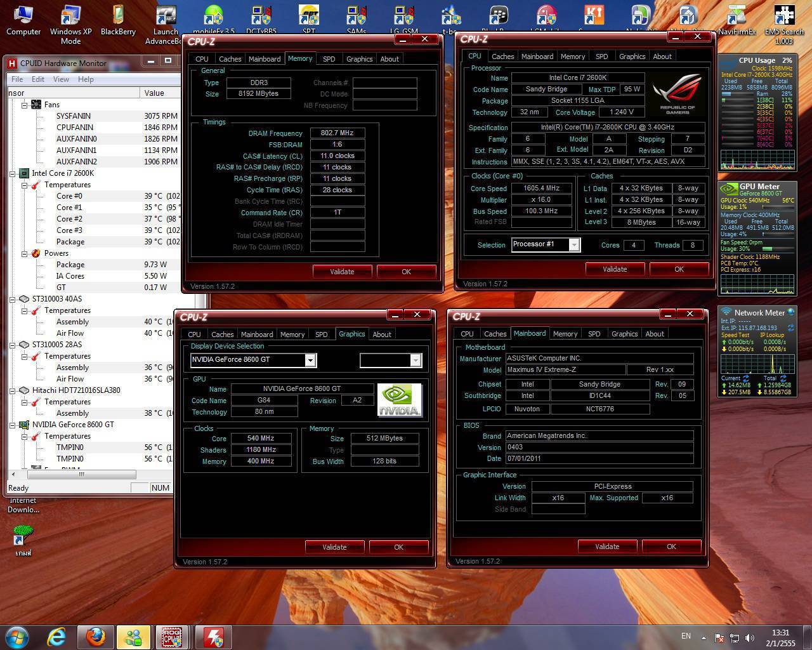Open the Launch AdvanceBox desktop shortcut

pos(166,24)
